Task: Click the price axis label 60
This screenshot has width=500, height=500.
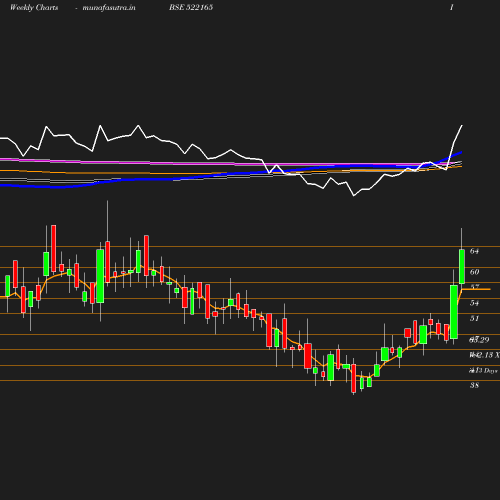Action: [474, 272]
